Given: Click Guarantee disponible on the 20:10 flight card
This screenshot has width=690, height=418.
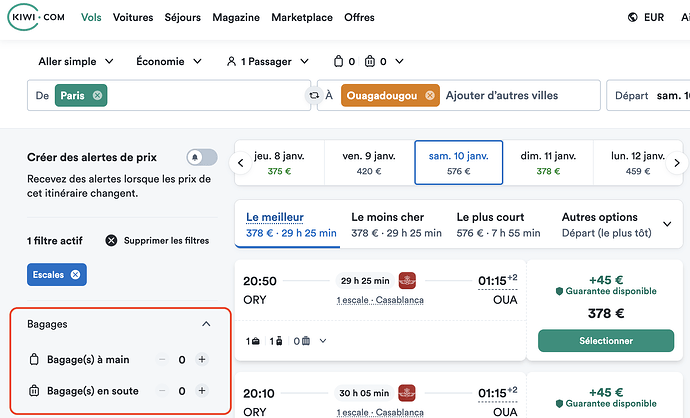Looking at the screenshot, I should coord(606,403).
